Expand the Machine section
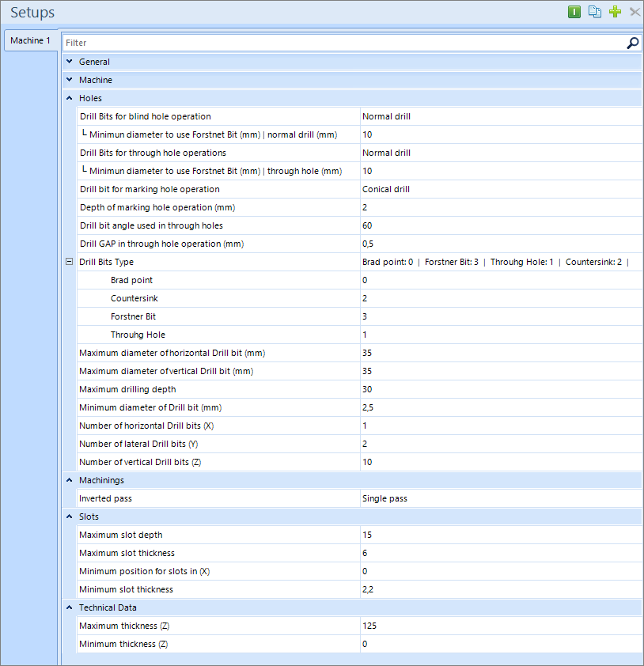Screen dimensions: 644x666 [70, 80]
